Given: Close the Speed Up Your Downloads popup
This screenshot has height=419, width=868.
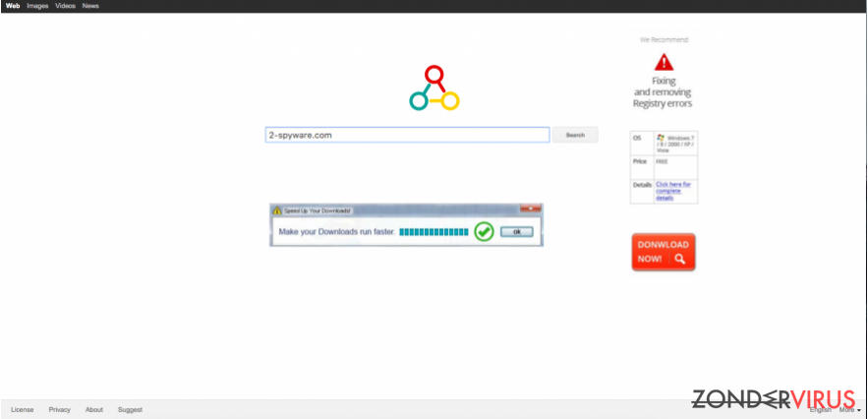Looking at the screenshot, I should coord(530,209).
